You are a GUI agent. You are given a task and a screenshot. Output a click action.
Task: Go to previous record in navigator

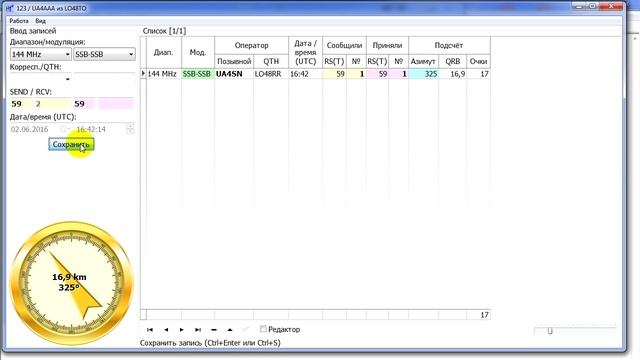click(x=166, y=329)
